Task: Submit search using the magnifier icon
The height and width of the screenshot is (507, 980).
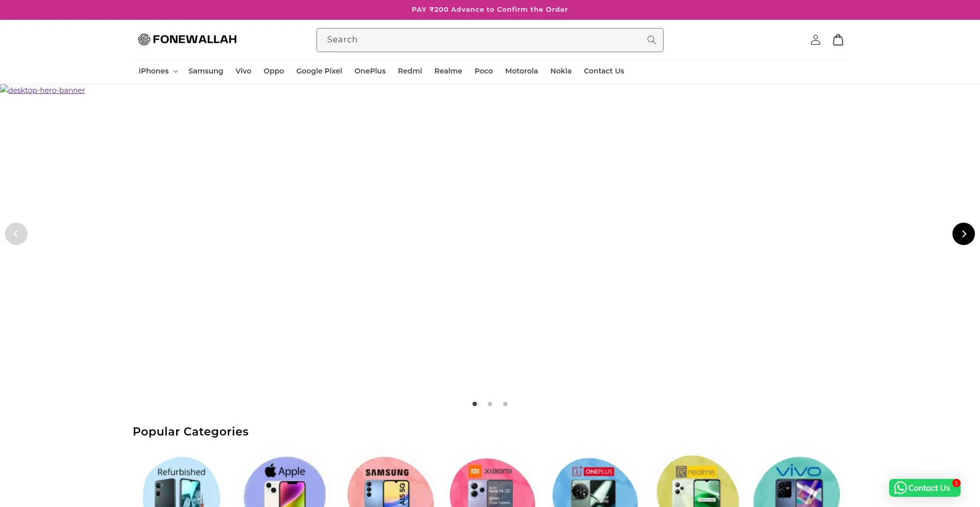Action: [x=651, y=39]
